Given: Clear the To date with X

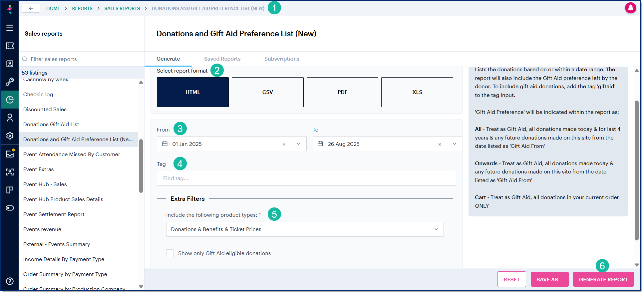Looking at the screenshot, I should pos(440,144).
